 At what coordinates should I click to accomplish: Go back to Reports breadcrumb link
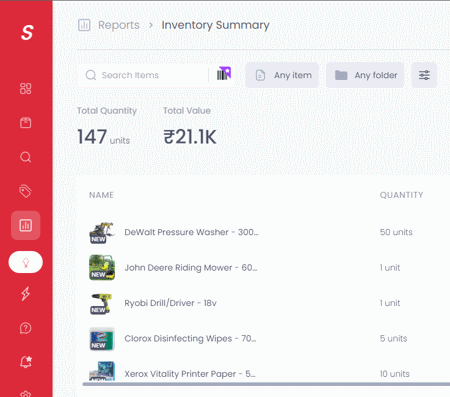tap(119, 25)
